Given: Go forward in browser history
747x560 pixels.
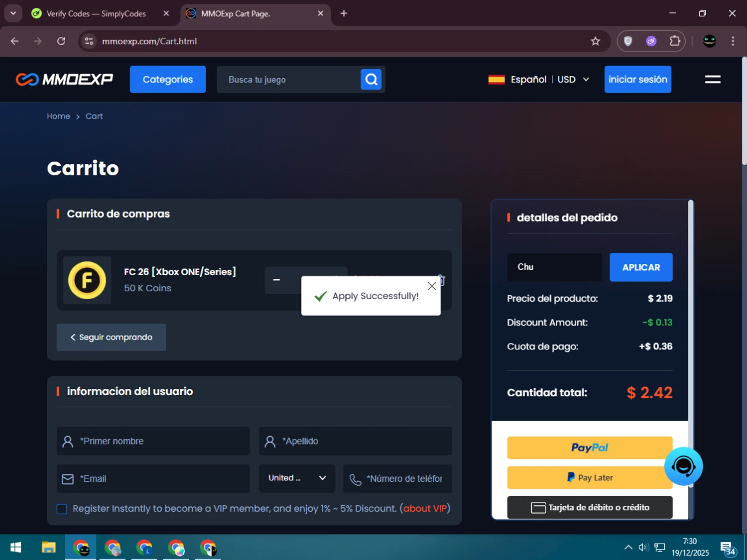Looking at the screenshot, I should 38,41.
